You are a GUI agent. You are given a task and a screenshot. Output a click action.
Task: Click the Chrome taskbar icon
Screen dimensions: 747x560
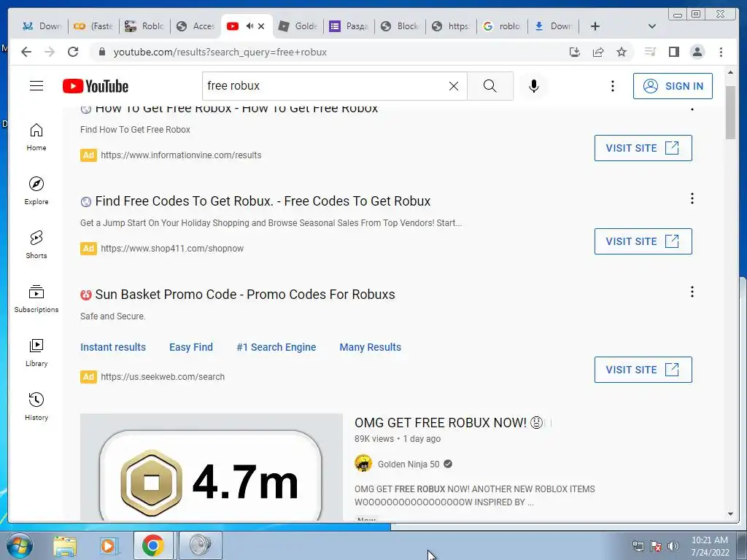(x=153, y=545)
